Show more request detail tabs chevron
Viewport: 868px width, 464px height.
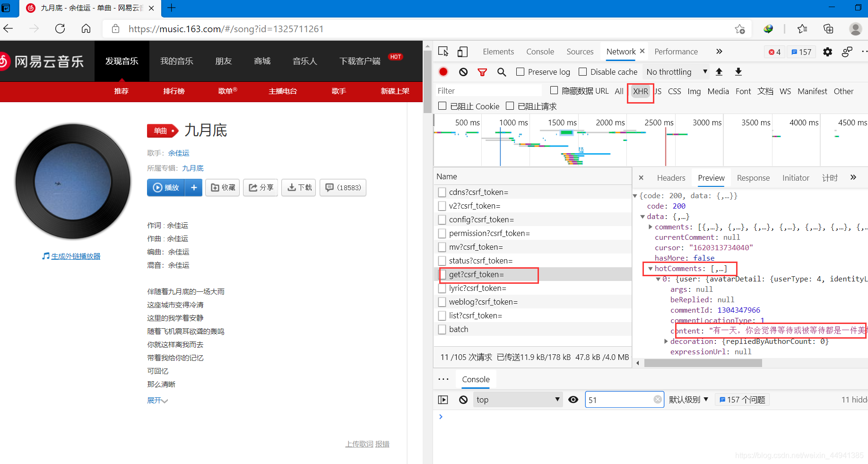(853, 177)
